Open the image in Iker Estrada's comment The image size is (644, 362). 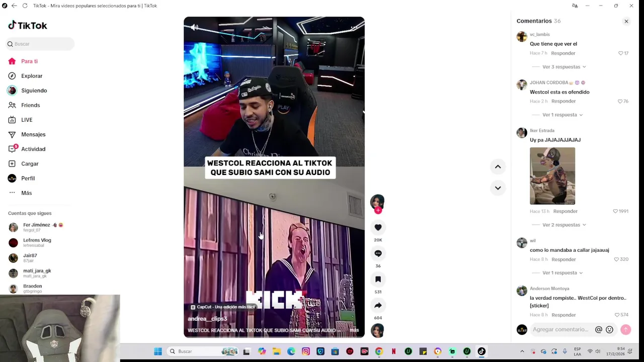point(552,176)
